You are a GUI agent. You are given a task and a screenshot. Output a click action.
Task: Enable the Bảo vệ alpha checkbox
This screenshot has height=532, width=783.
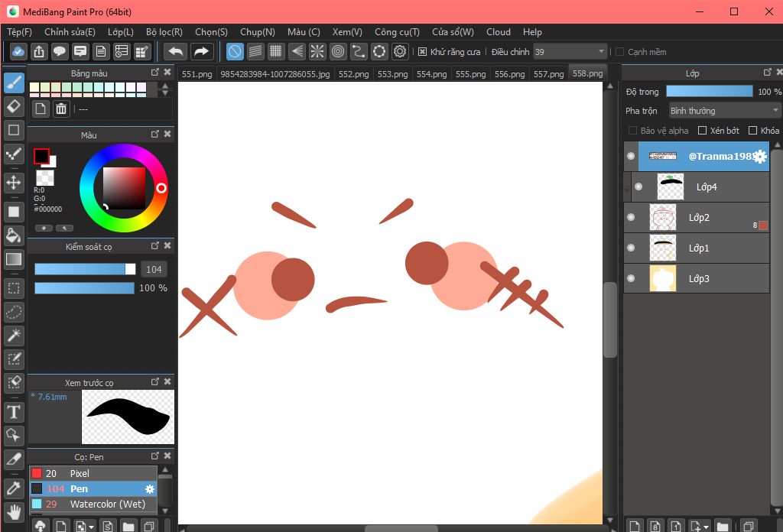click(632, 131)
